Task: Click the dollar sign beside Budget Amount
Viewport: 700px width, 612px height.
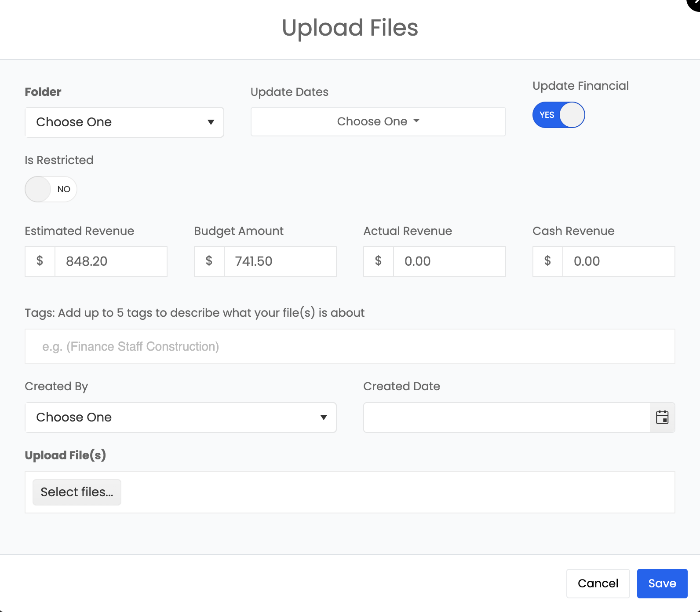Action: (209, 261)
